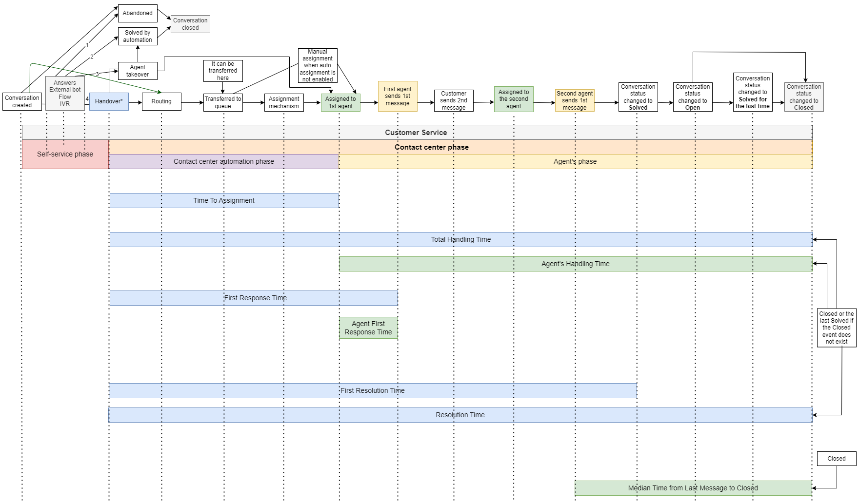This screenshot has height=504, width=859.
Task: Select the Median Time from Last Message bar
Action: click(x=693, y=488)
